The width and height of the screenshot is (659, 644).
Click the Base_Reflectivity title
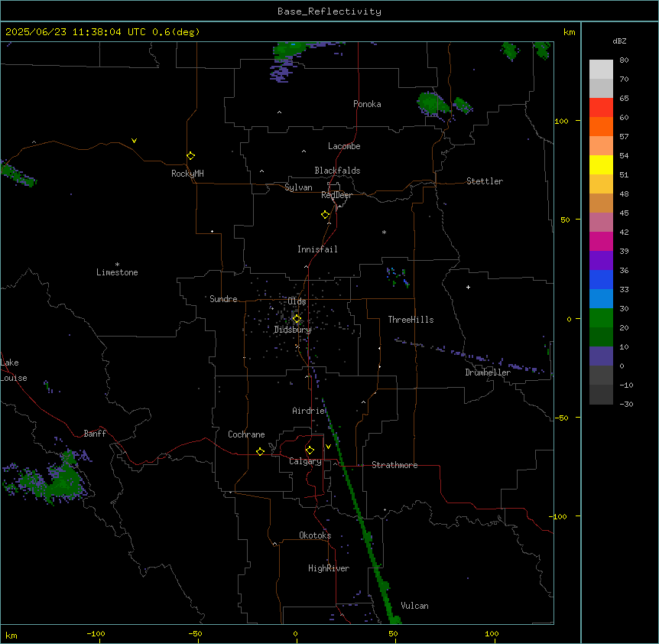pyautogui.click(x=329, y=11)
